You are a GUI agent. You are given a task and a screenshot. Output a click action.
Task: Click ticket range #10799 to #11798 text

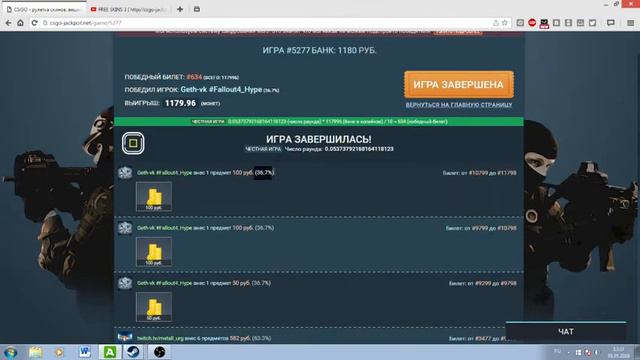pos(479,173)
